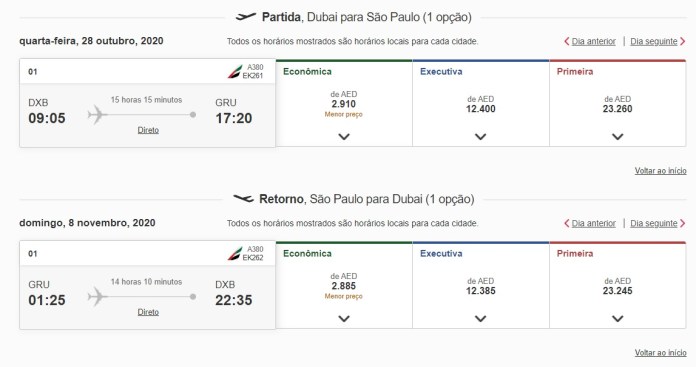Click the red right arrow after departure Dia seguinte
The image size is (696, 367).
pyautogui.click(x=683, y=41)
